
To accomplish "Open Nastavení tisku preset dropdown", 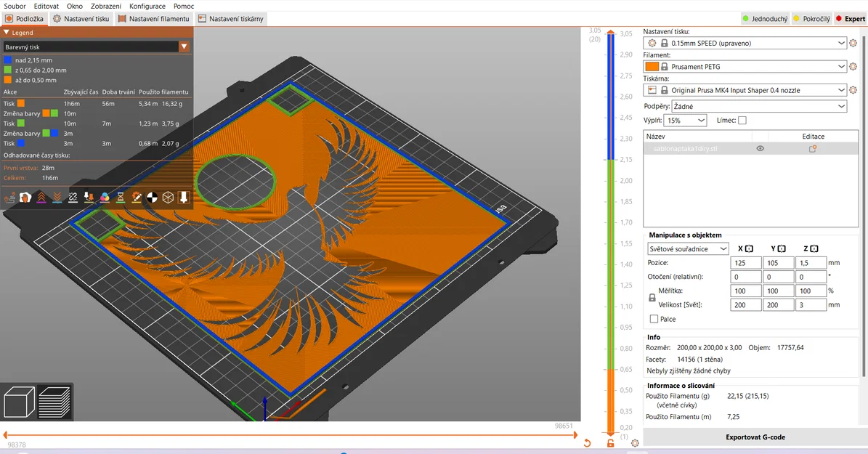I will (x=745, y=43).
